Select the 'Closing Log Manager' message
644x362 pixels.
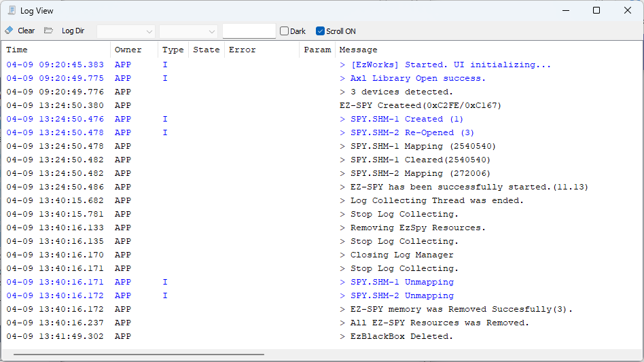(x=396, y=255)
